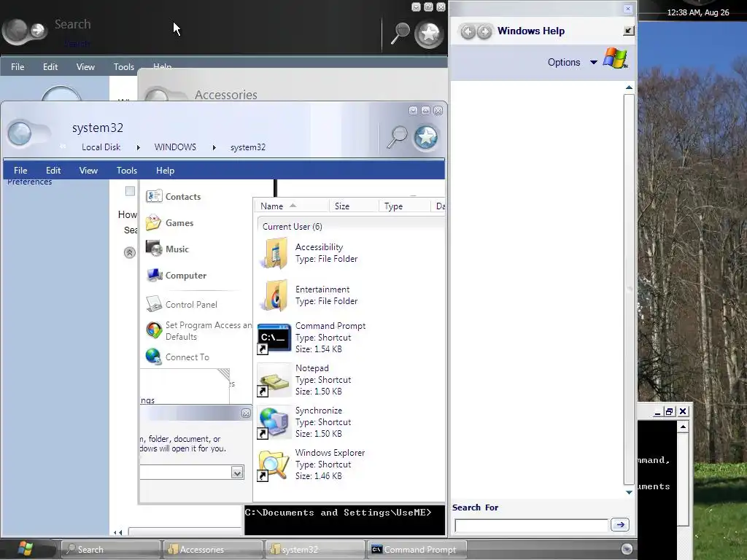Open the Edit menu in the Search window
Screen dimensions: 747x560
point(50,67)
